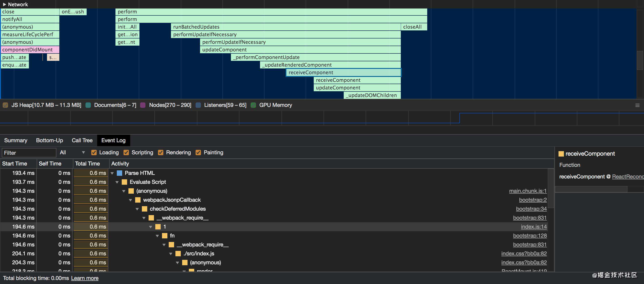
Task: Select the Event Log tab
Action: tap(113, 140)
